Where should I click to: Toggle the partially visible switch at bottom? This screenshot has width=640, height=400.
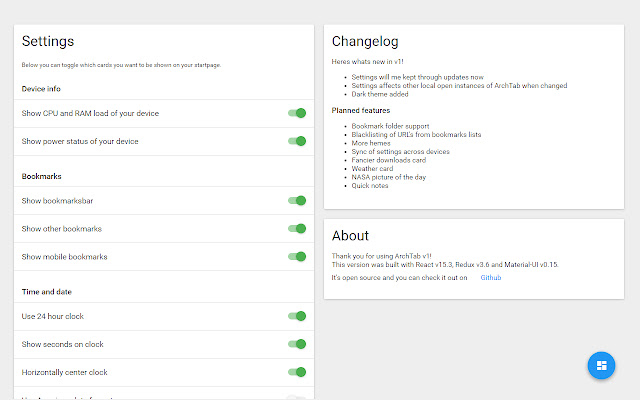point(296,397)
